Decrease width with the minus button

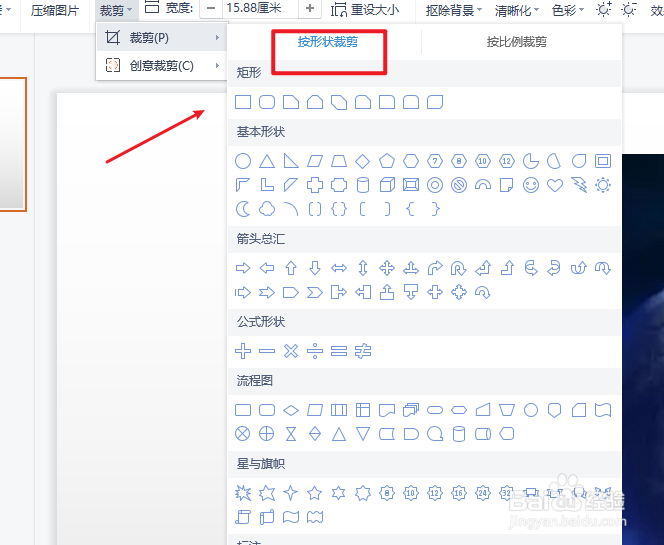coord(211,8)
